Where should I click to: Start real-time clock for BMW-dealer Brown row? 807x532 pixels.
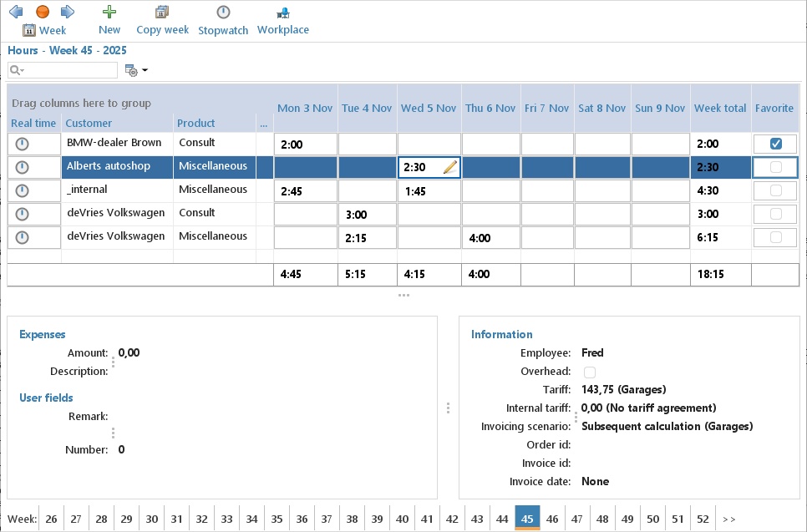pos(22,144)
